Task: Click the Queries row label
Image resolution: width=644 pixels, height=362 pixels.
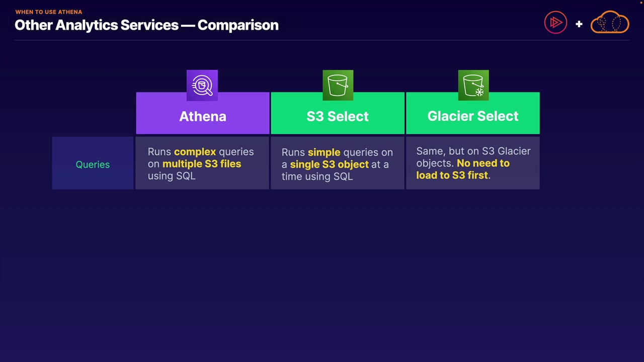Action: click(93, 164)
